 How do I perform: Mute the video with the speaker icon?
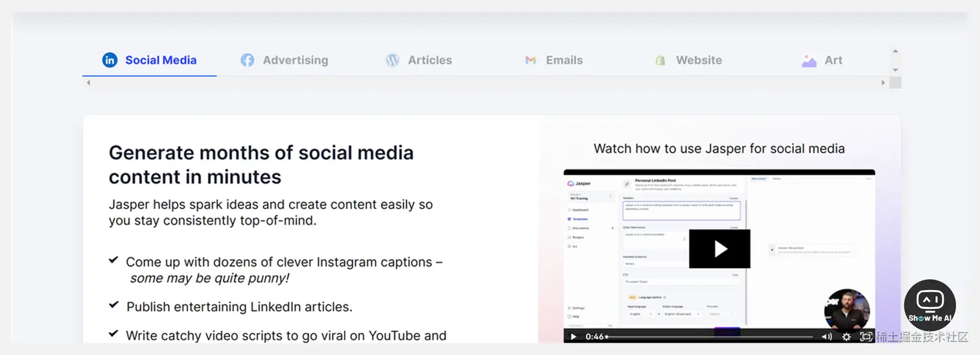(827, 336)
